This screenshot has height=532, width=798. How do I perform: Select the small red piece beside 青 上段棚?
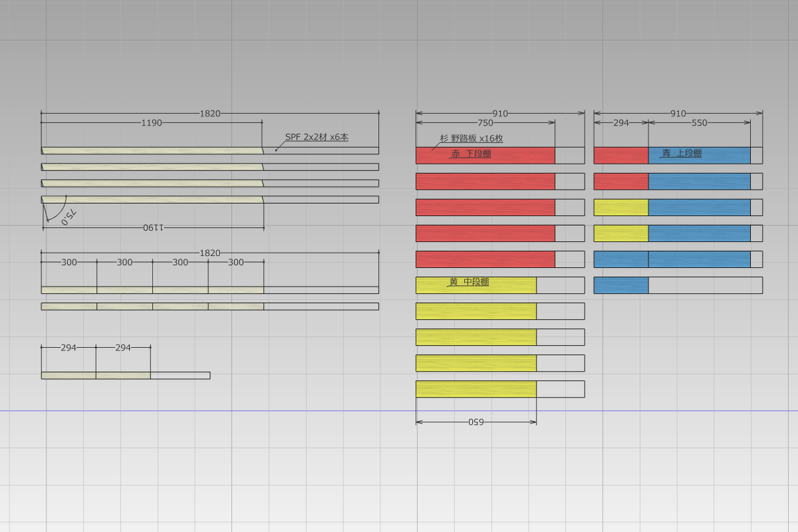(621, 155)
